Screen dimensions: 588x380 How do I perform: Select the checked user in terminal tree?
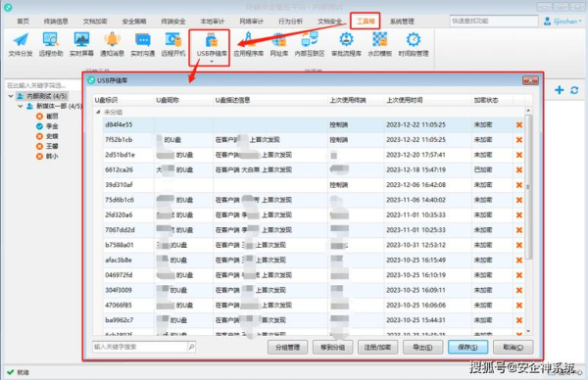click(48, 126)
